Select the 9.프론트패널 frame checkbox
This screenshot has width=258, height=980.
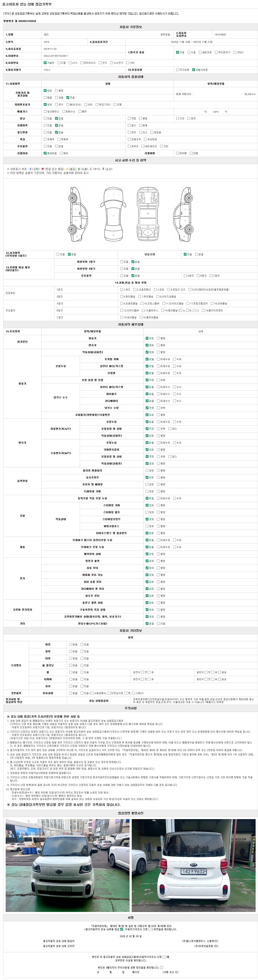(121, 304)
